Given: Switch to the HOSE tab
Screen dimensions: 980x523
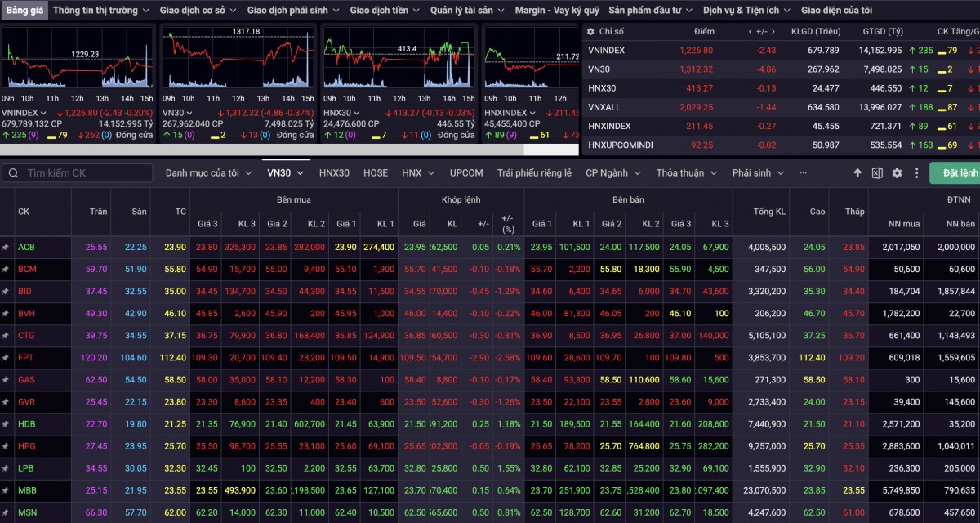Looking at the screenshot, I should pos(376,173).
